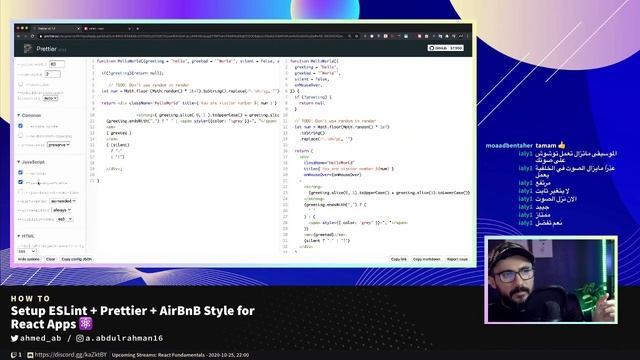Reload the page with the refresh icon
The height and width of the screenshot is (360, 640).
pos(32,36)
